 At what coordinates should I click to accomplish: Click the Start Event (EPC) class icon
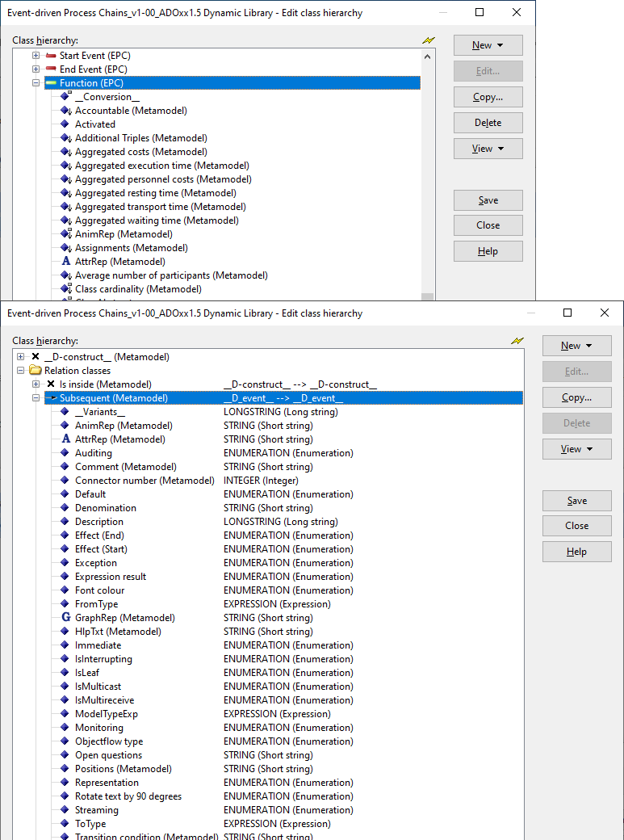point(51,56)
